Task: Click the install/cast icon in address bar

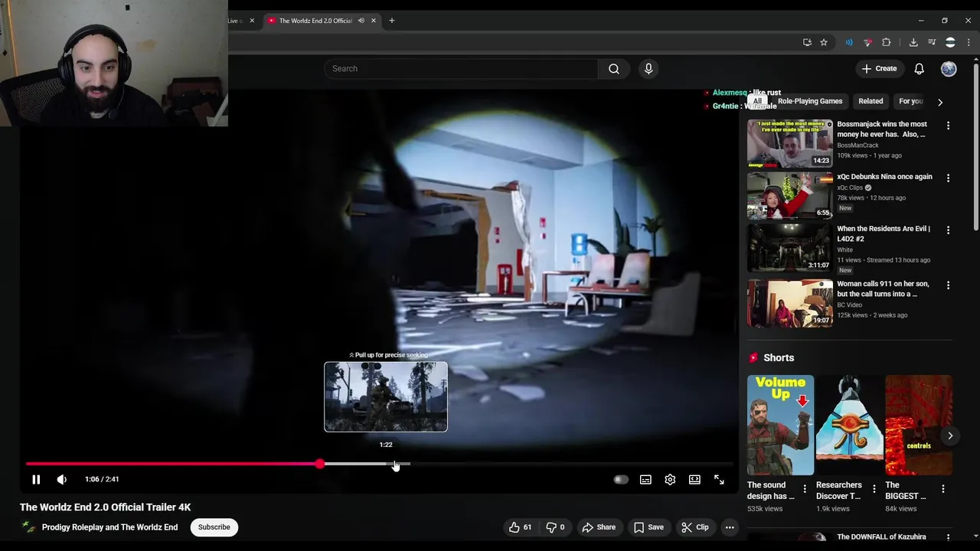Action: [x=807, y=42]
